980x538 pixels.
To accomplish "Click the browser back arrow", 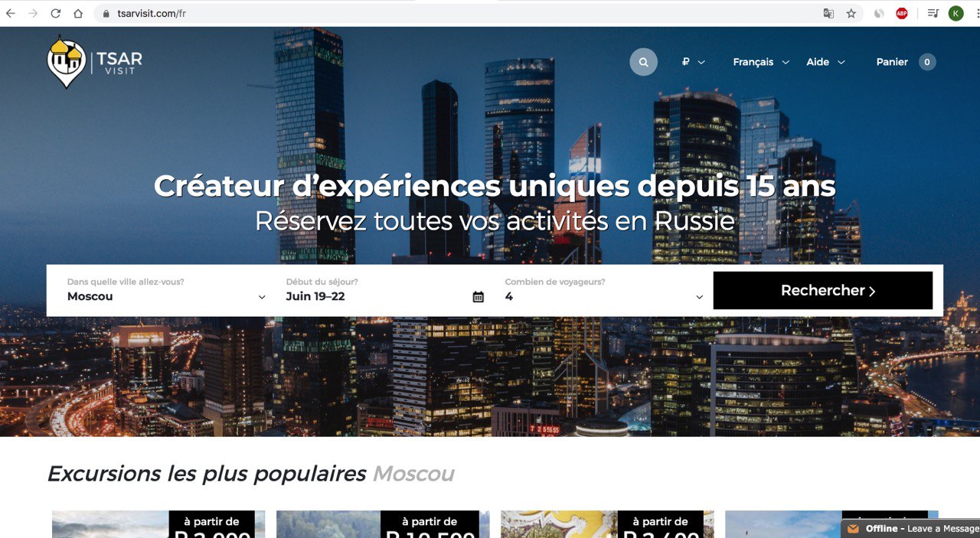I will point(11,13).
